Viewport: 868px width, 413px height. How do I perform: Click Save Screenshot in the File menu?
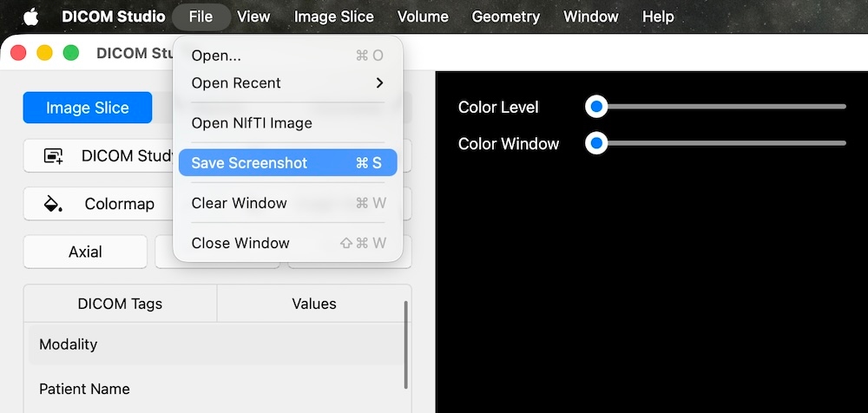coord(288,163)
